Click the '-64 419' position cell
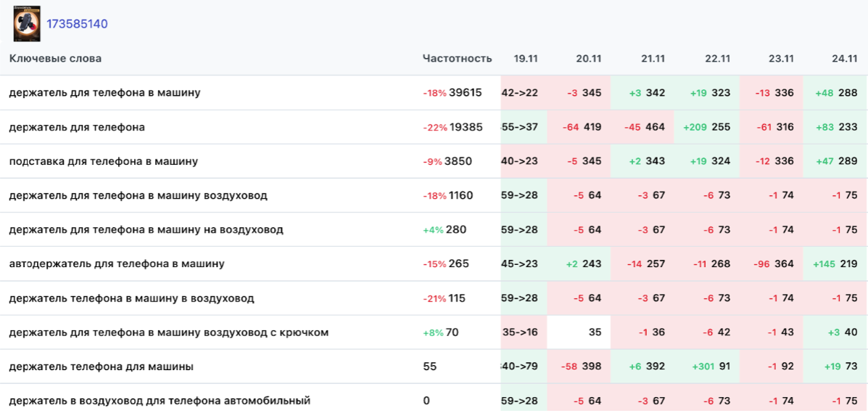The height and width of the screenshot is (413, 868). [x=579, y=127]
